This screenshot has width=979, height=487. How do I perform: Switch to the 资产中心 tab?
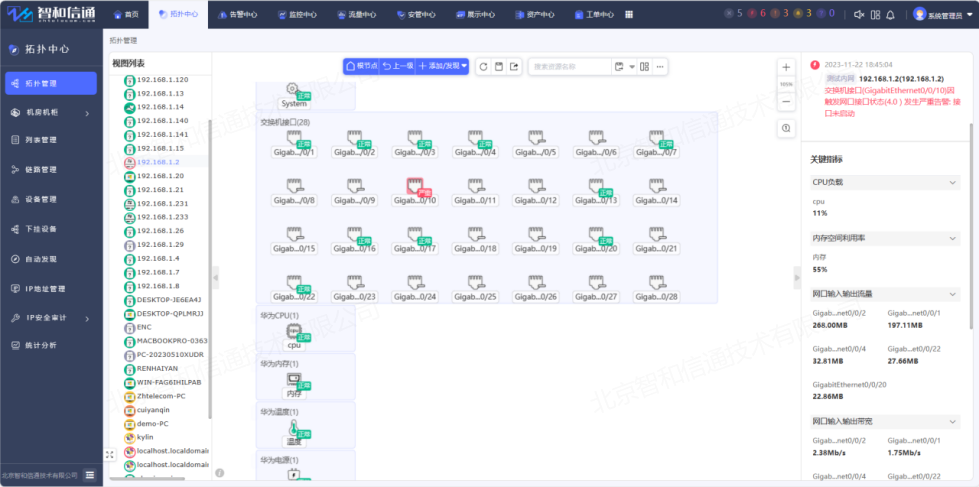pos(535,14)
